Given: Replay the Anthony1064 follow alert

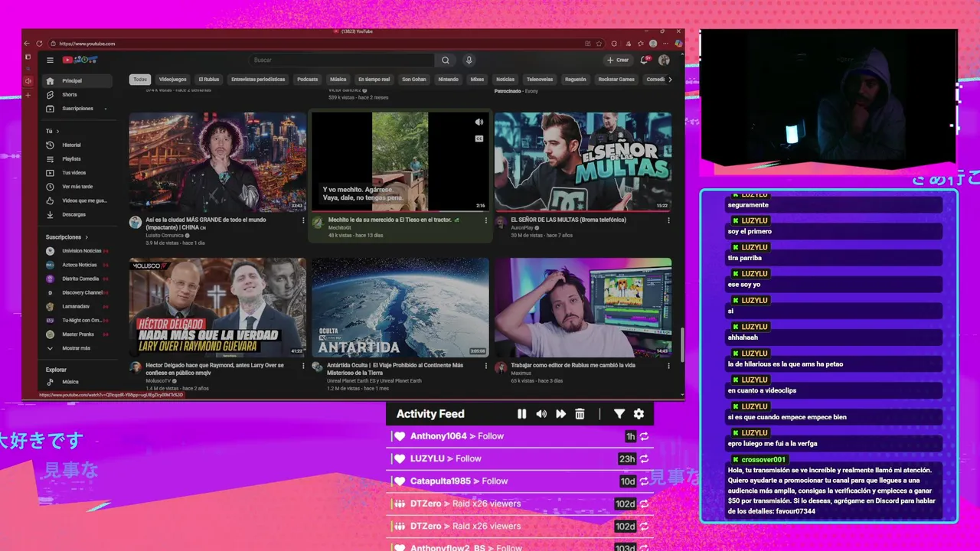Looking at the screenshot, I should (x=645, y=436).
